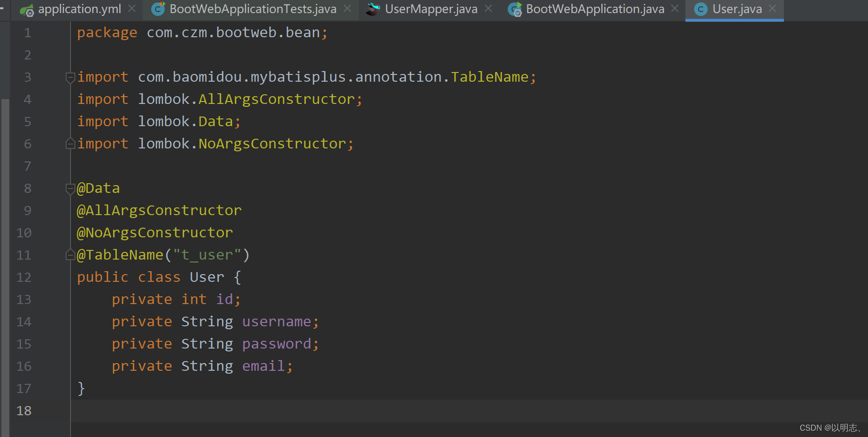
Task: Click the fold icon beside the import block
Action: pyautogui.click(x=70, y=76)
